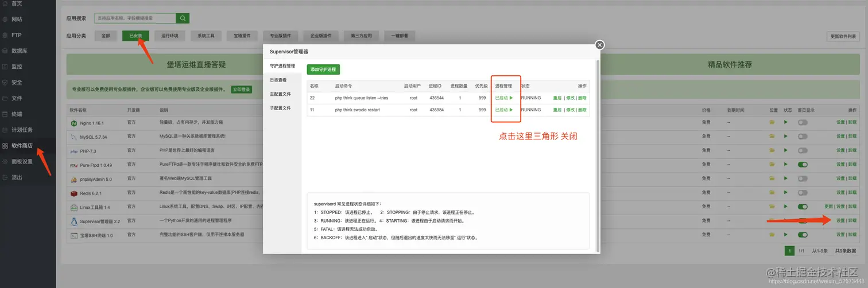Open the phpMyAdmin 5.0 folder location icon
Screen dimensions: 868x288
pos(773,179)
